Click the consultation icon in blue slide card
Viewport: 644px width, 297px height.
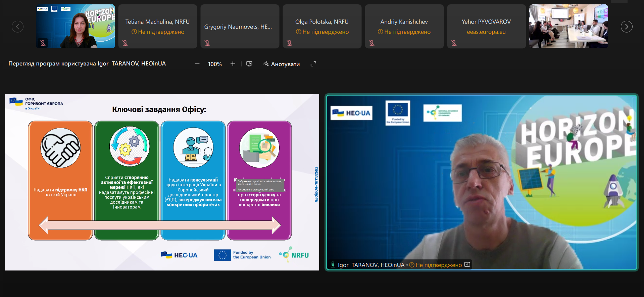pos(193,148)
